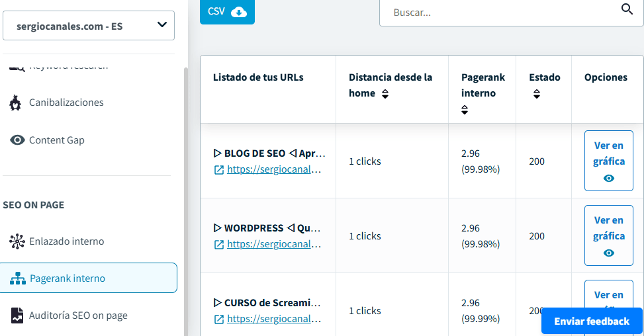Click the Enviar feedback button
644x336 pixels.
tap(591, 321)
